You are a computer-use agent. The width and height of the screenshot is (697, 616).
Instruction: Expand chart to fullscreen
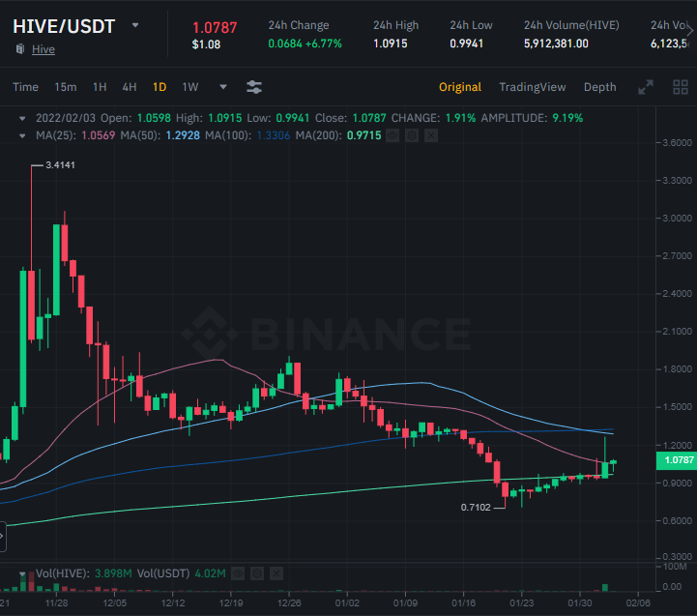pyautogui.click(x=646, y=87)
